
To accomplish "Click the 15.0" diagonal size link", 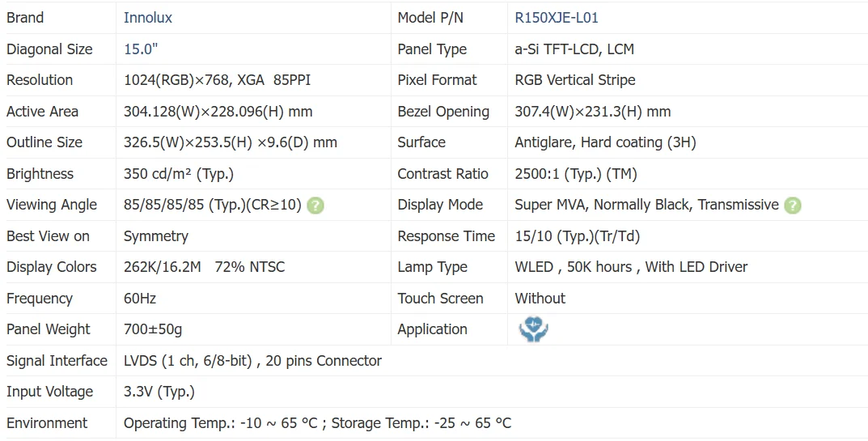I will (x=141, y=49).
